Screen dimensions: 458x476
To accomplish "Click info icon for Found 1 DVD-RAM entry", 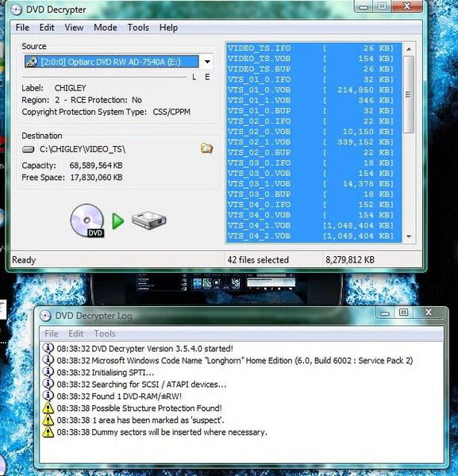I will pyautogui.click(x=48, y=396).
